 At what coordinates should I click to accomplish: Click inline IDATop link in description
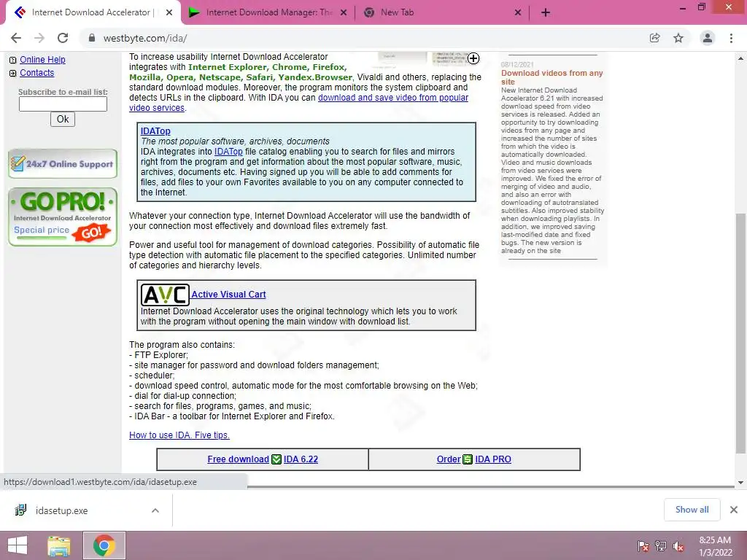[x=228, y=152]
